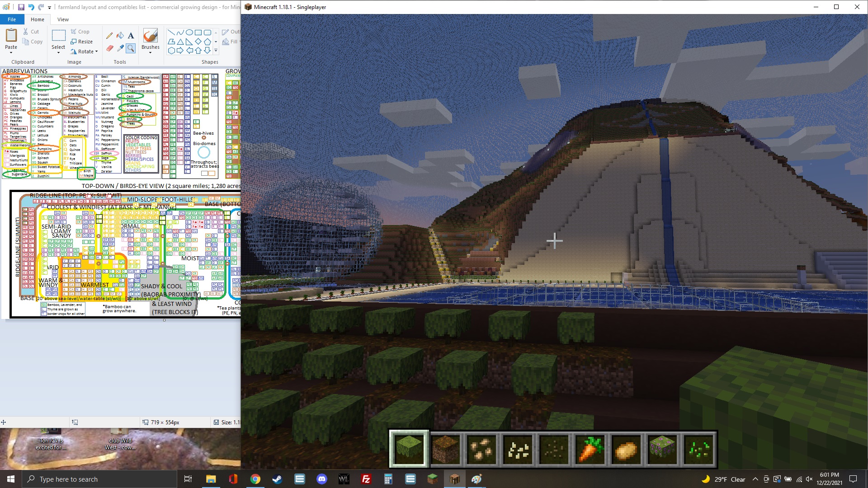Switch to the View ribbon tab
868x488 pixels.
click(x=63, y=19)
